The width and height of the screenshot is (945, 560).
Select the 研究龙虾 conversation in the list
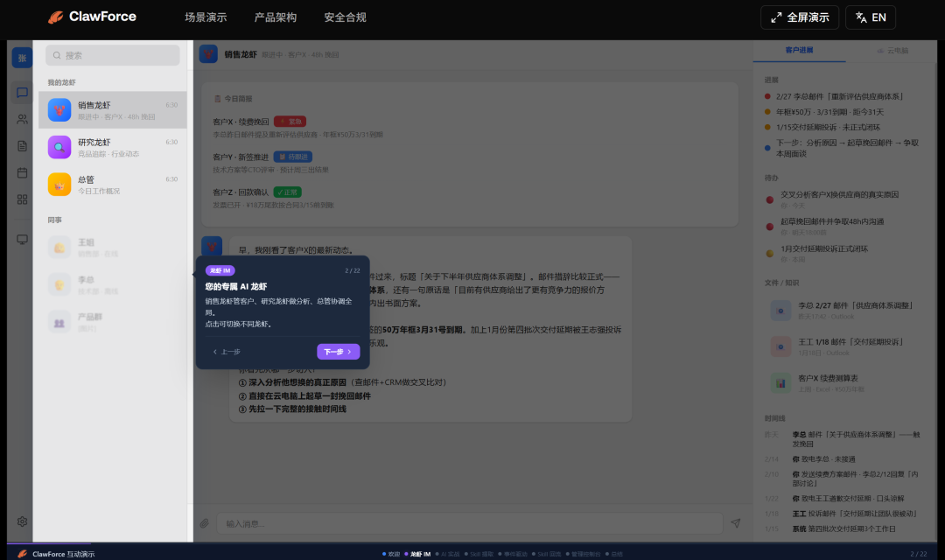112,147
